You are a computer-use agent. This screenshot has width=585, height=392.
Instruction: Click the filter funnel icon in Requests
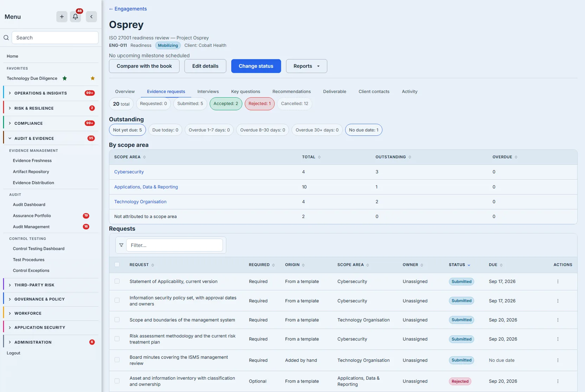pyautogui.click(x=121, y=245)
